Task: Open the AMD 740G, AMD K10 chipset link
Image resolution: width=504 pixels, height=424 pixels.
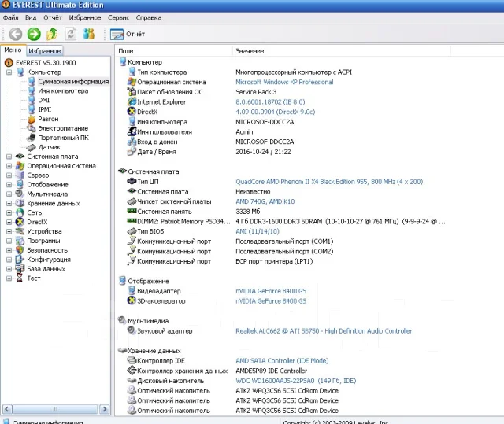Action: tap(265, 201)
